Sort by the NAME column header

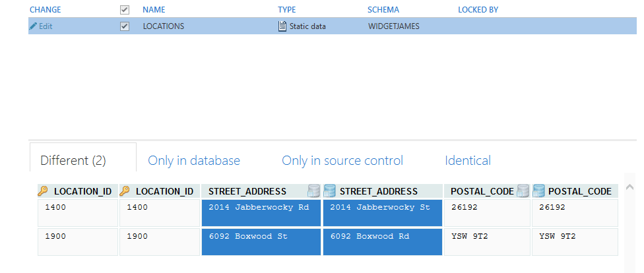click(x=154, y=10)
